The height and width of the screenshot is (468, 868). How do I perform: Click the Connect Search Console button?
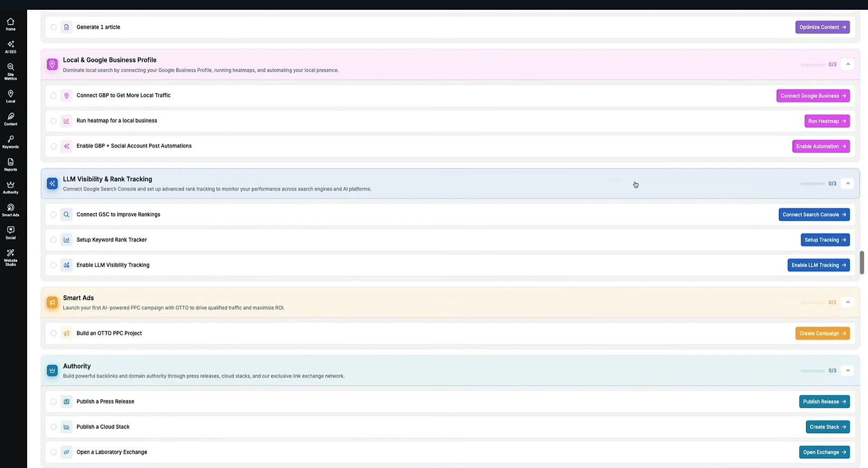point(814,215)
